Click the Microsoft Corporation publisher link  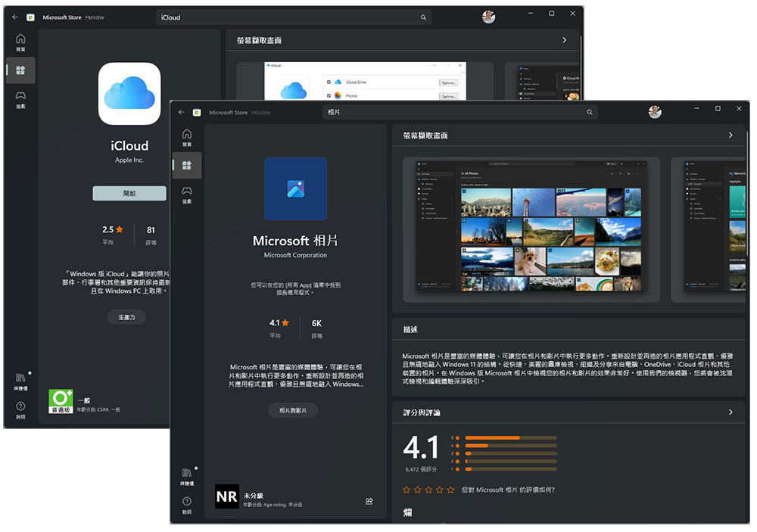click(295, 255)
